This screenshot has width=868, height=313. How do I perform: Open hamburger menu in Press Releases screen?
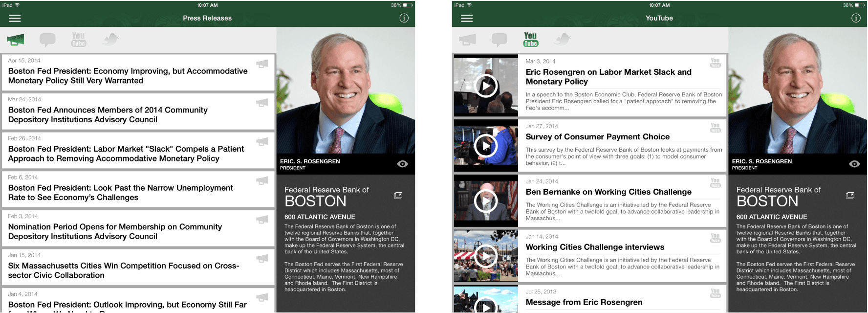click(x=15, y=18)
